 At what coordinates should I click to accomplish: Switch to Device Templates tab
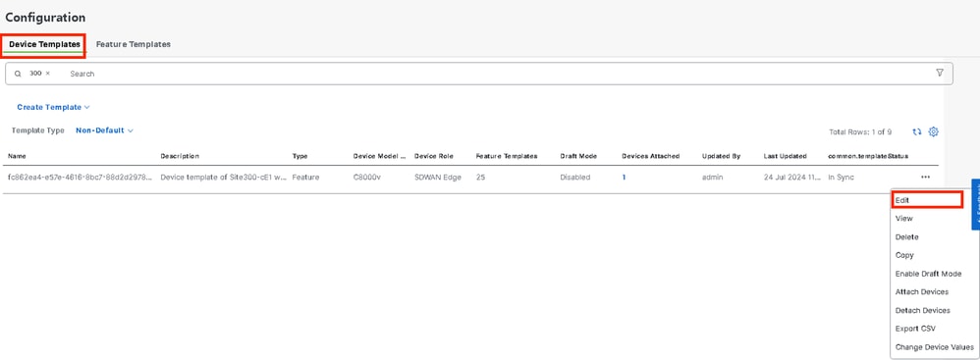[44, 44]
